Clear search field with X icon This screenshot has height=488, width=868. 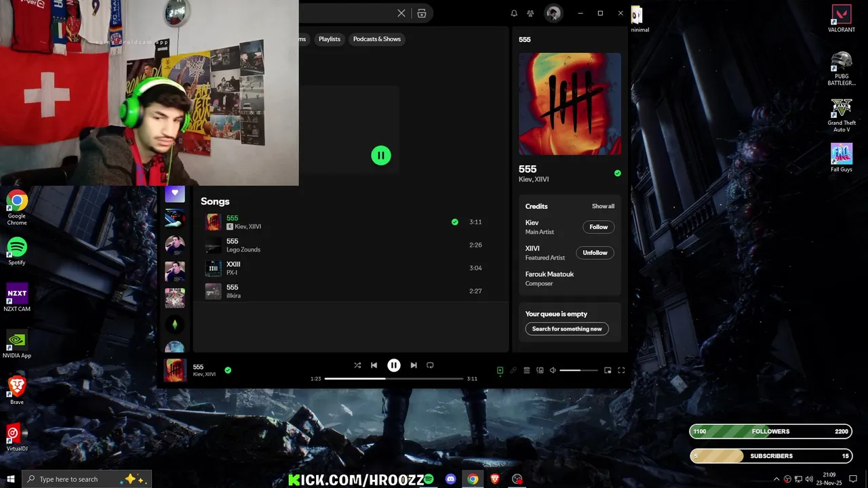tap(401, 13)
